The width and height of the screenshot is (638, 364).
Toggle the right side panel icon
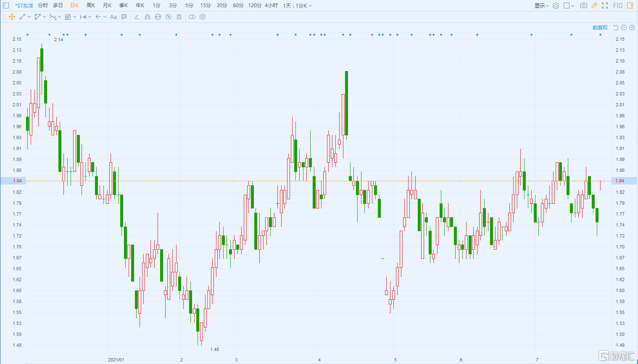[630, 5]
